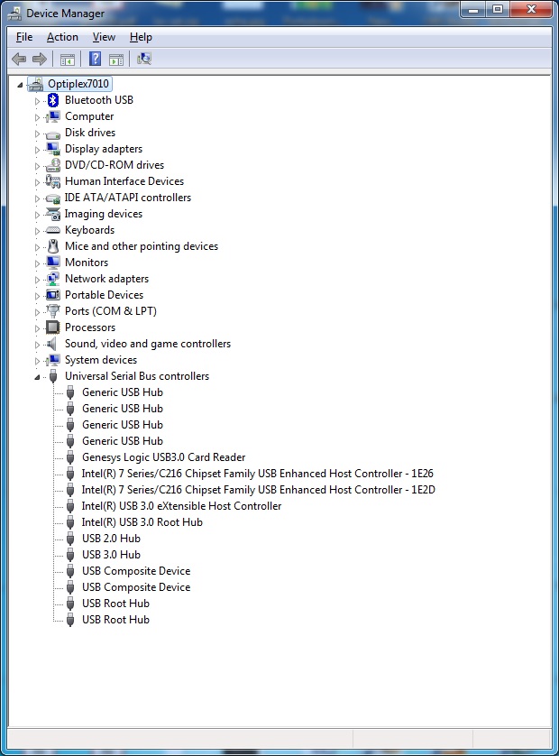
Task: Select the Imaging devices camera icon
Action: pyautogui.click(x=53, y=214)
